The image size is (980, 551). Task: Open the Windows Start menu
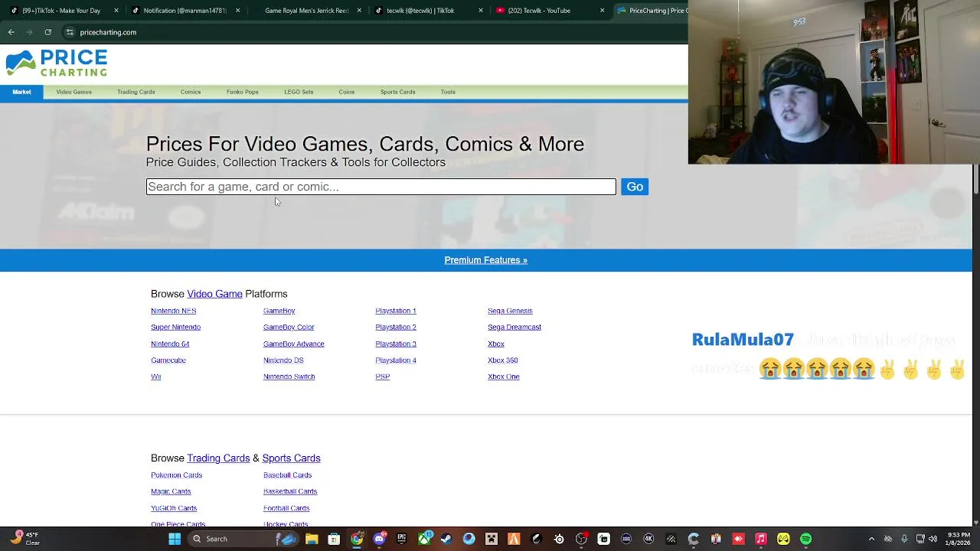[175, 539]
